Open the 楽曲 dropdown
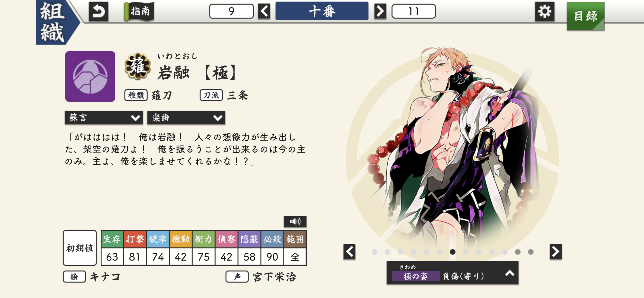This screenshot has height=298, width=644. click(x=186, y=118)
